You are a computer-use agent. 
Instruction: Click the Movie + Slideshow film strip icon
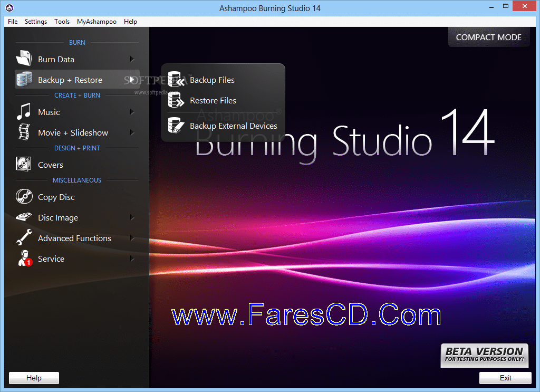tap(24, 132)
